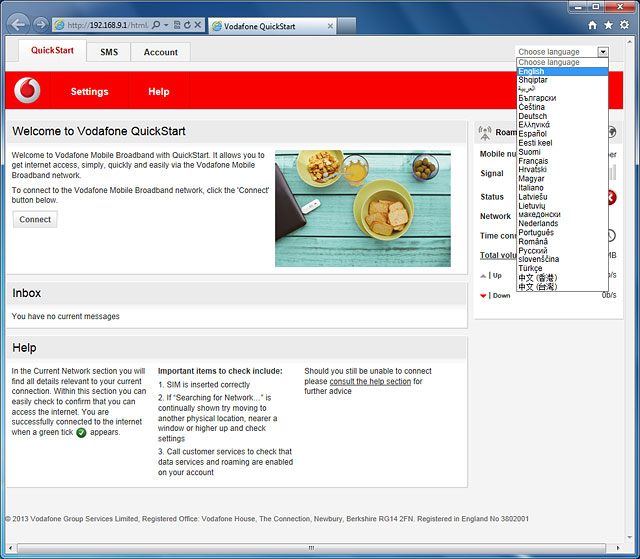Click the browser Back arrow button
Viewport: 640px width, 559px height.
pos(18,25)
